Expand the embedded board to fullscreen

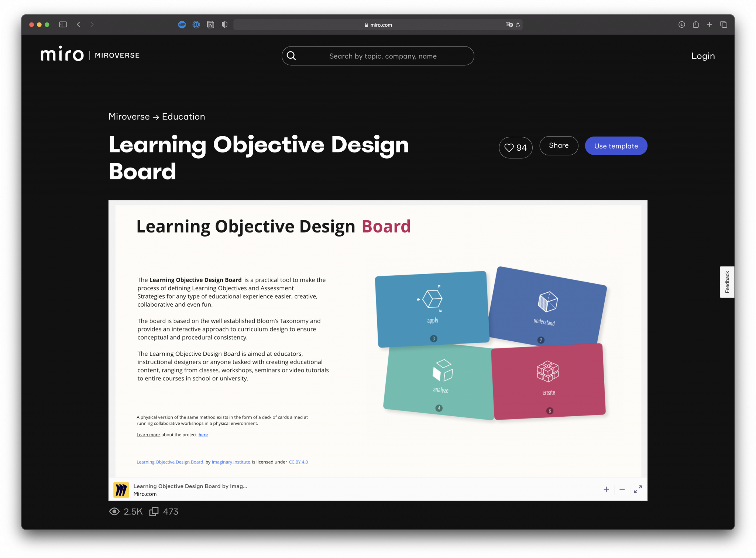pyautogui.click(x=638, y=489)
